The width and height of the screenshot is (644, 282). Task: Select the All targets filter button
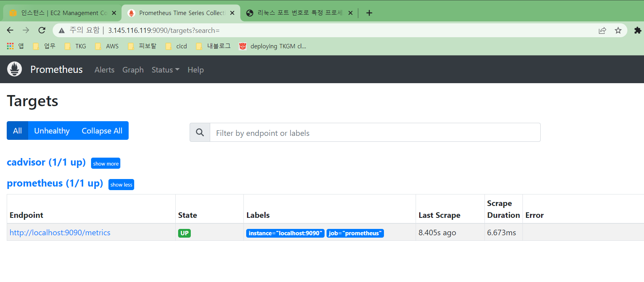point(17,131)
